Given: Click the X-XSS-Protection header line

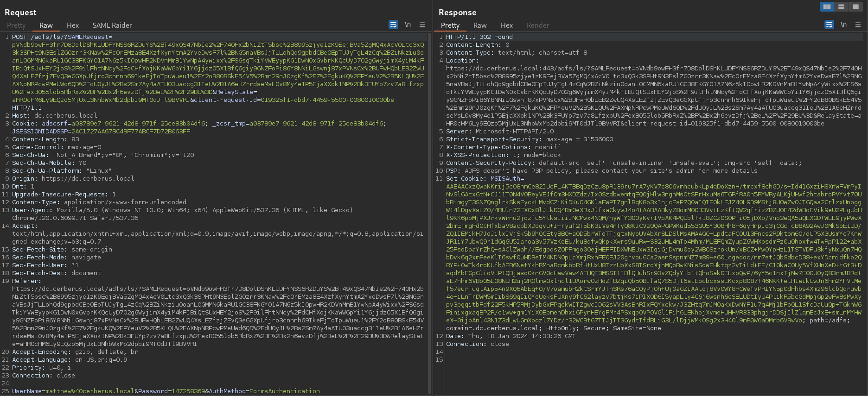Looking at the screenshot, I should [x=504, y=155].
